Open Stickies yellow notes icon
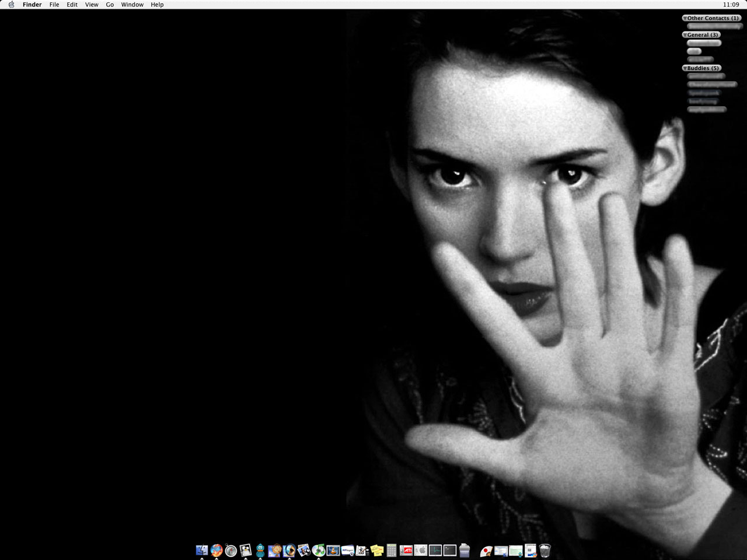The height and width of the screenshot is (560, 747). point(377,550)
